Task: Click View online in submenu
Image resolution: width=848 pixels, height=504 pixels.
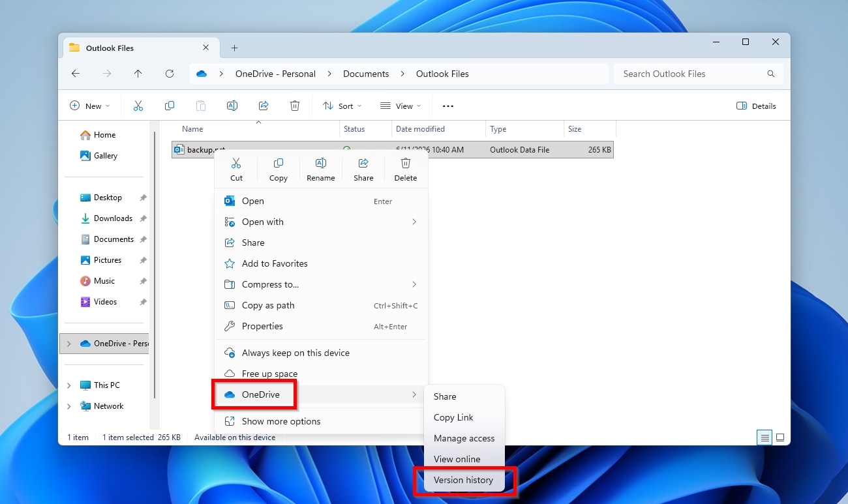Action: coord(464,459)
